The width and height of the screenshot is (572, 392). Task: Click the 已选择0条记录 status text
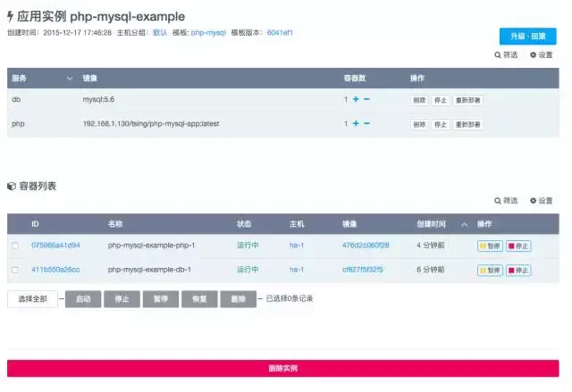coord(290,299)
